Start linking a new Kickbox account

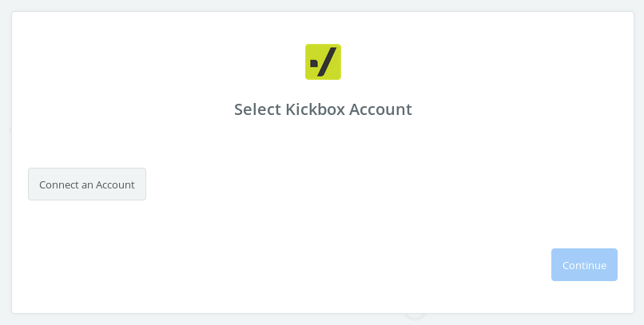pos(87,184)
